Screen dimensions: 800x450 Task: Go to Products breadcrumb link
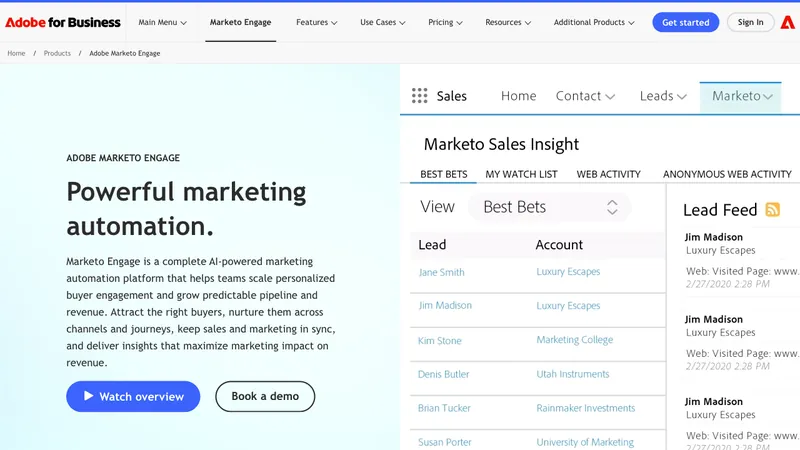[x=57, y=53]
